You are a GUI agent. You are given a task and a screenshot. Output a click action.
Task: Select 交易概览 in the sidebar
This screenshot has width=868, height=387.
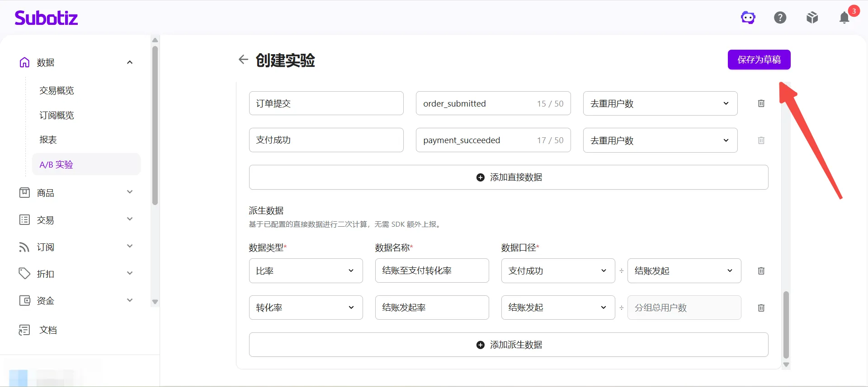[x=57, y=90]
